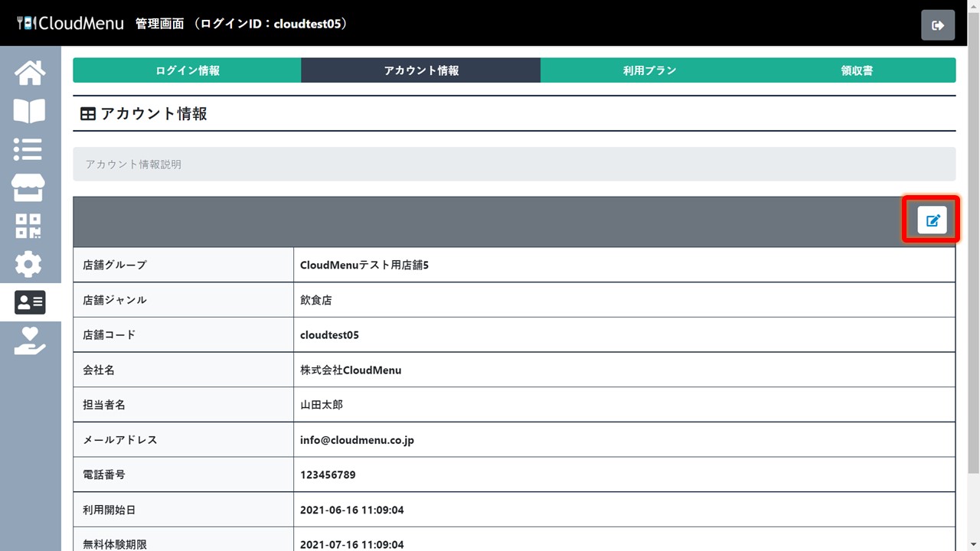980x551 pixels.
Task: Click the 2021-07-16 11:09:04 value
Action: tap(352, 545)
